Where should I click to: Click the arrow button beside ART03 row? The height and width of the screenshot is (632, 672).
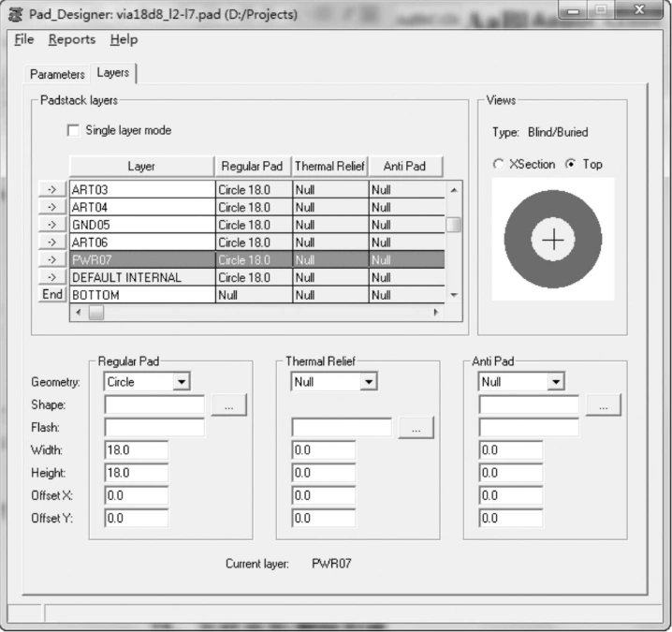(52, 189)
